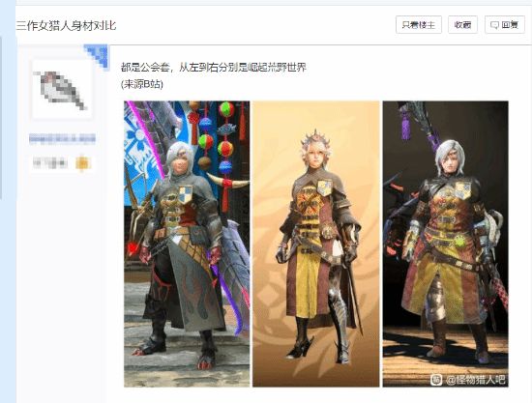Click the 回复 reply button

point(505,25)
